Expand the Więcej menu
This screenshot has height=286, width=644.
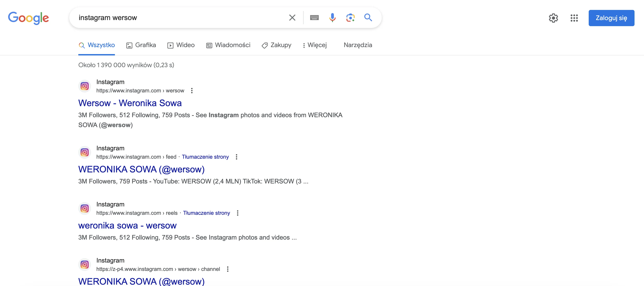[314, 45]
